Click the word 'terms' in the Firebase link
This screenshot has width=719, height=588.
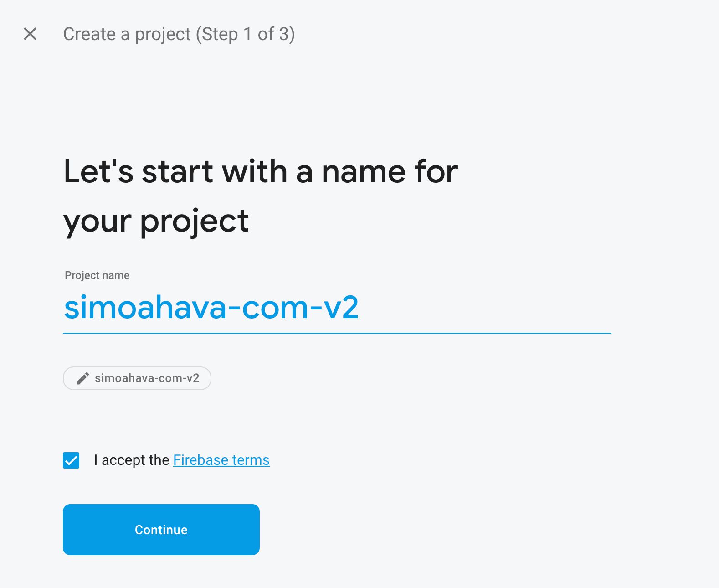pos(251,460)
